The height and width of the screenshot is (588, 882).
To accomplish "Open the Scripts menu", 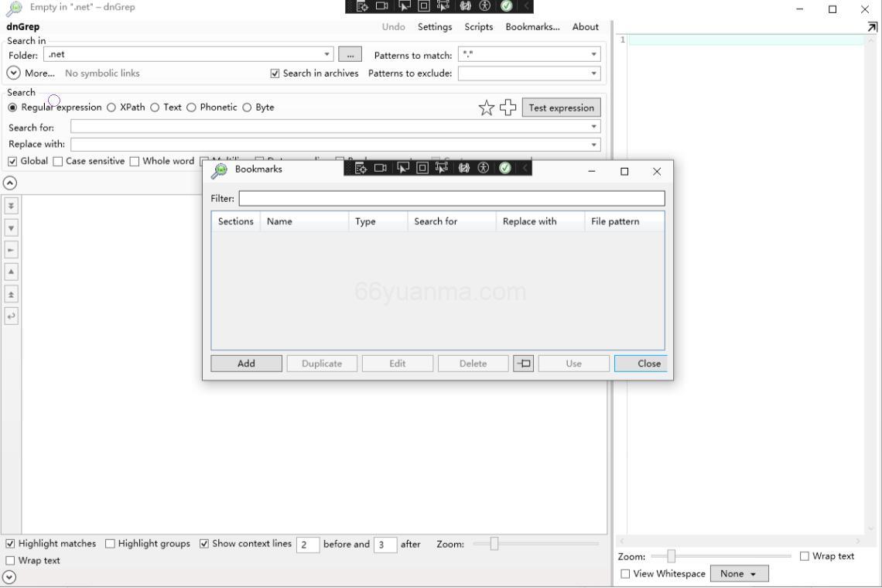I will point(477,26).
